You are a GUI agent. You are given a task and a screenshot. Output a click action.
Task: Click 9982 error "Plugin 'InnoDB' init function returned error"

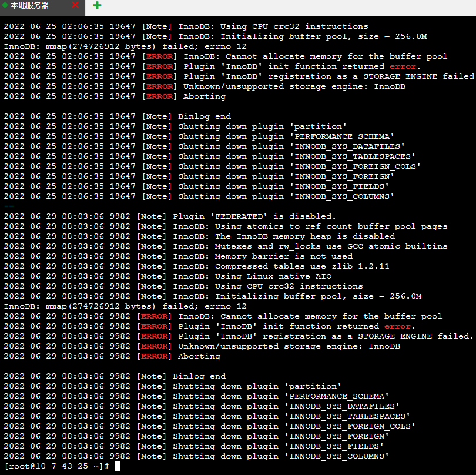click(x=209, y=326)
